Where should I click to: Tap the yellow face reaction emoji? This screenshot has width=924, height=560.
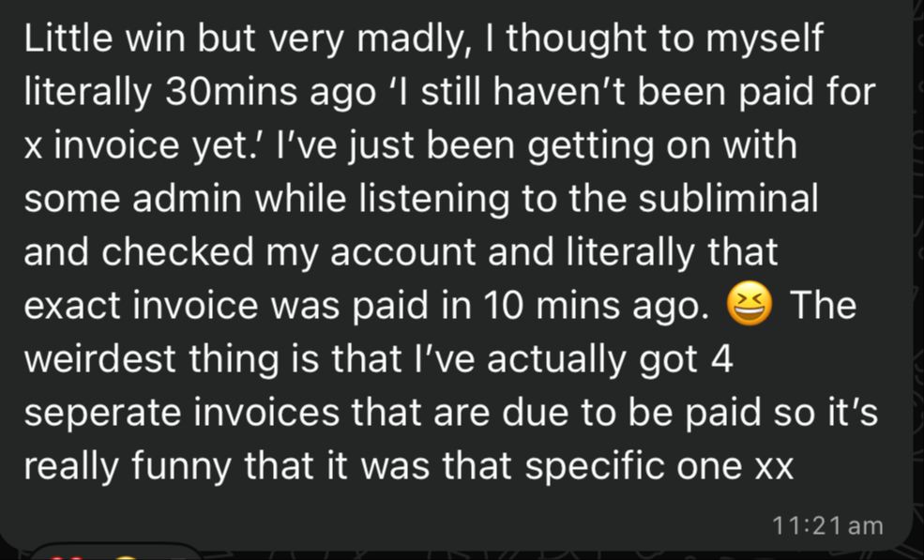[x=126, y=557]
